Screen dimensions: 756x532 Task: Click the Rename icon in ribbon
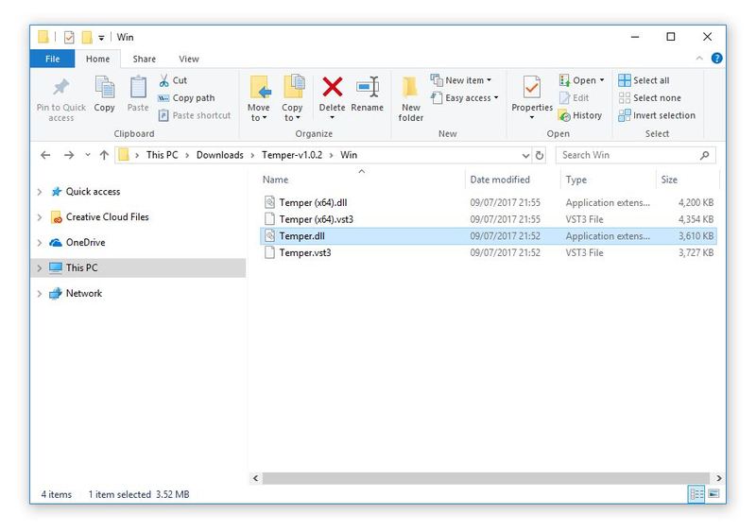pyautogui.click(x=368, y=89)
